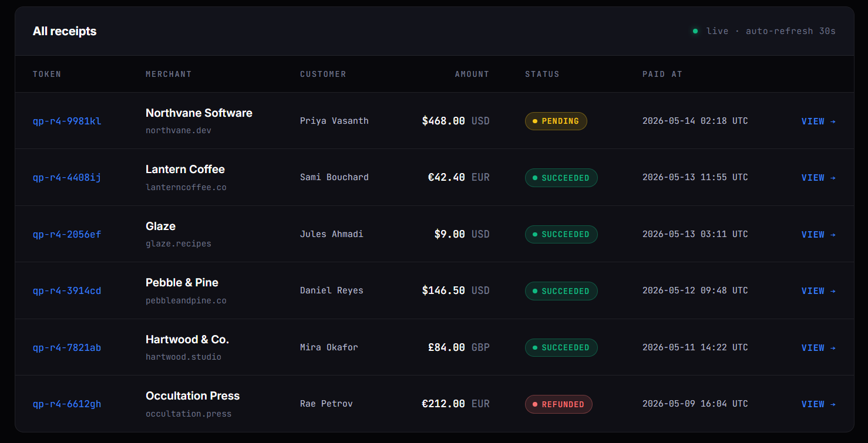The width and height of the screenshot is (868, 443).
Task: Click the $146.50 USD amount
Action: [456, 291]
